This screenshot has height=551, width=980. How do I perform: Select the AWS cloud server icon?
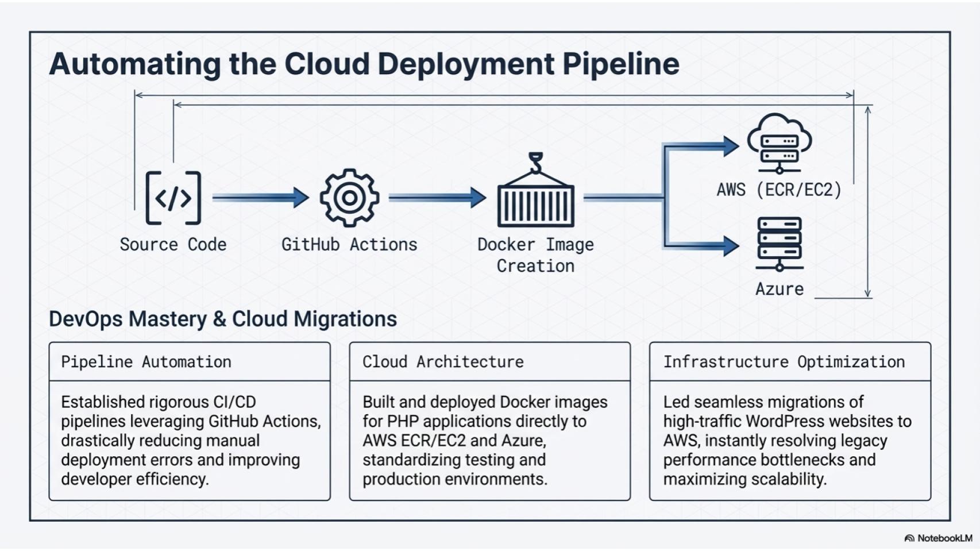[779, 144]
